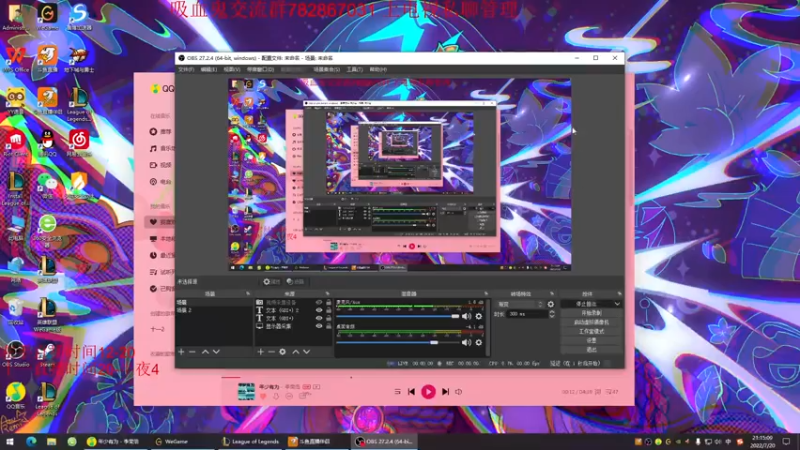The image size is (800, 450).
Task: Open the transition type dropdown
Action: pos(520,304)
